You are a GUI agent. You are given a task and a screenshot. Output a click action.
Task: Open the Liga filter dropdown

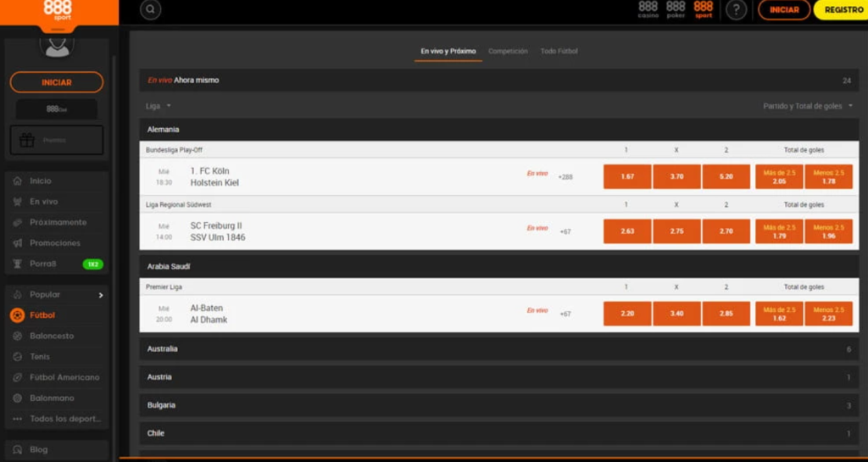pyautogui.click(x=159, y=106)
